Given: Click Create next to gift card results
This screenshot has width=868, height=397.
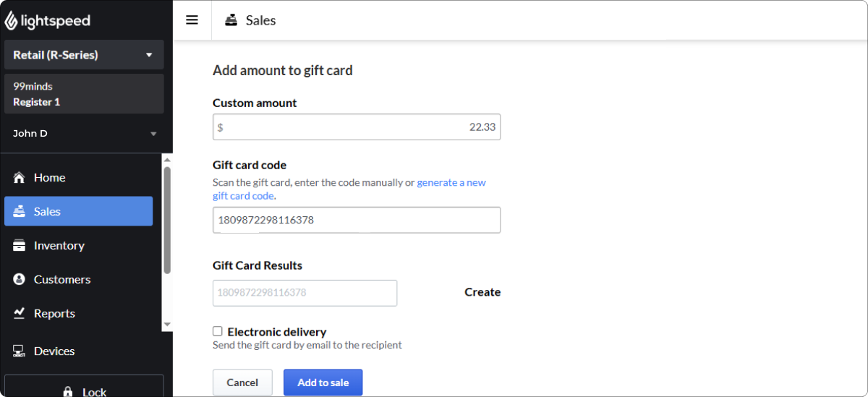Looking at the screenshot, I should click(x=482, y=292).
